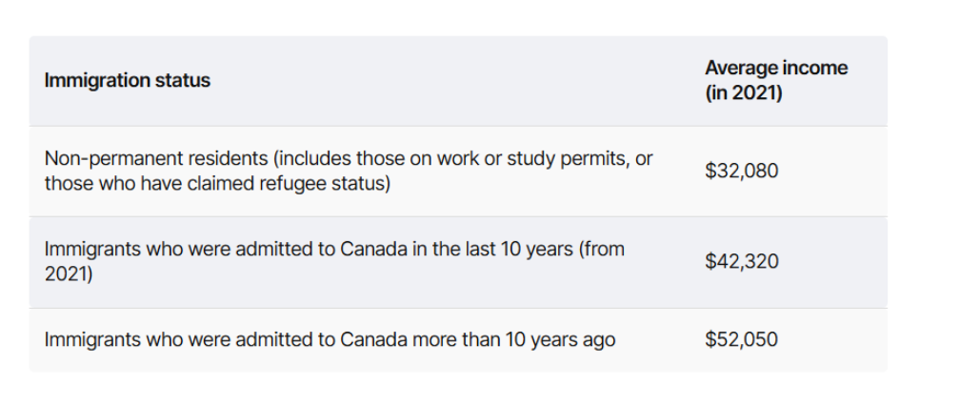The height and width of the screenshot is (406, 980).
Task: Select the 'Average income' header text
Action: (x=776, y=68)
